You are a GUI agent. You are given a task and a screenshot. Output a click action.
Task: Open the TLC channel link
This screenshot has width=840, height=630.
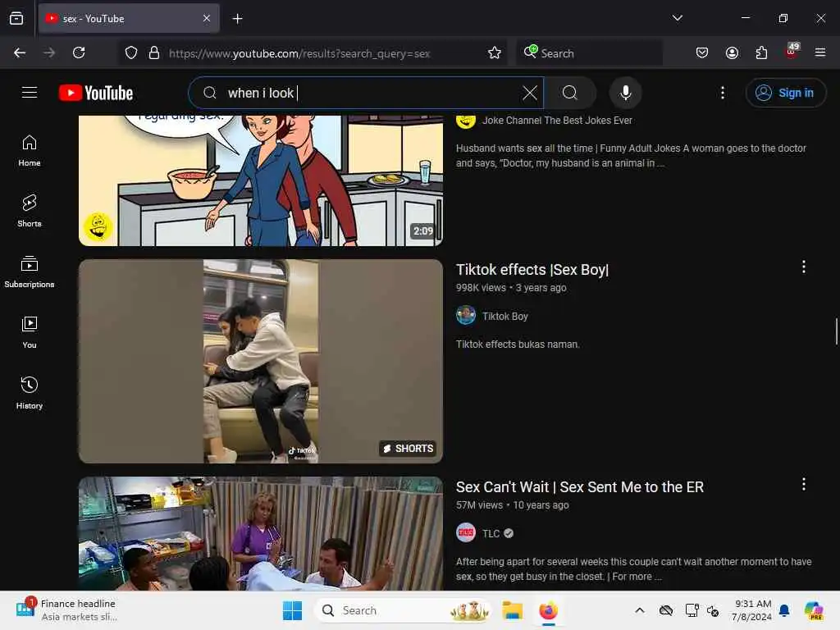point(491,533)
